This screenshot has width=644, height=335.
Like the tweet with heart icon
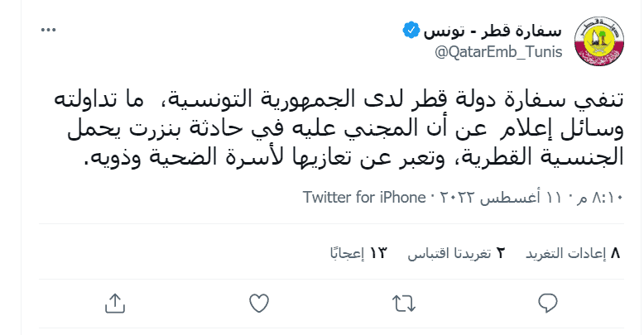259,303
